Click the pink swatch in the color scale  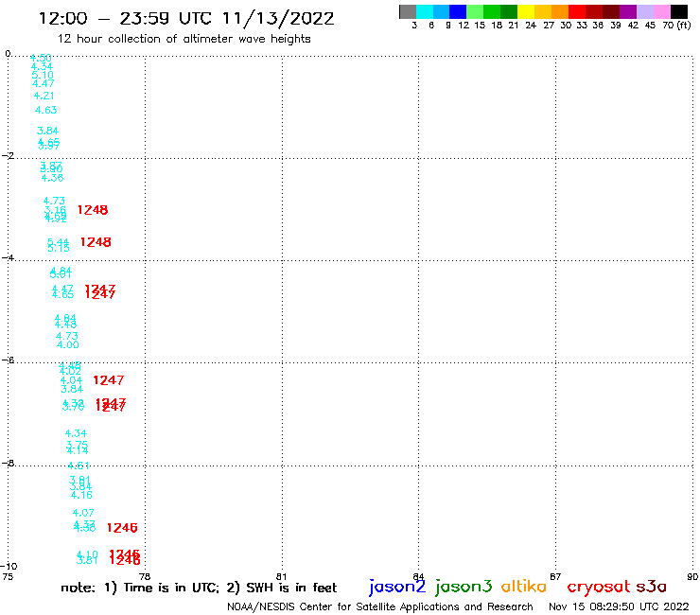point(661,11)
